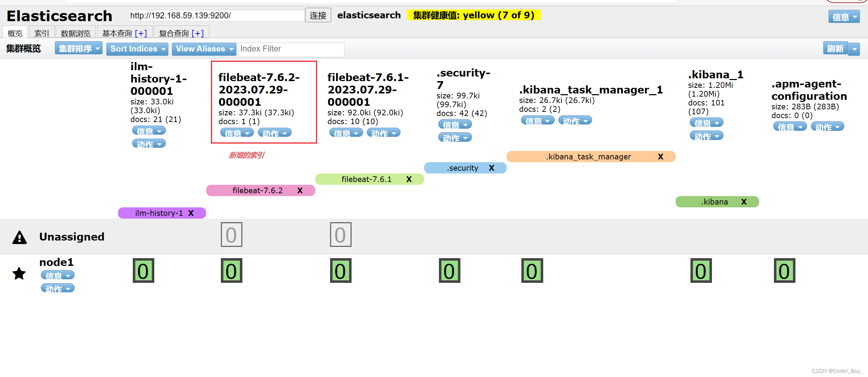Screen dimensions: 868x377
Task: Open node1 动作 dropdown
Action: [x=57, y=288]
